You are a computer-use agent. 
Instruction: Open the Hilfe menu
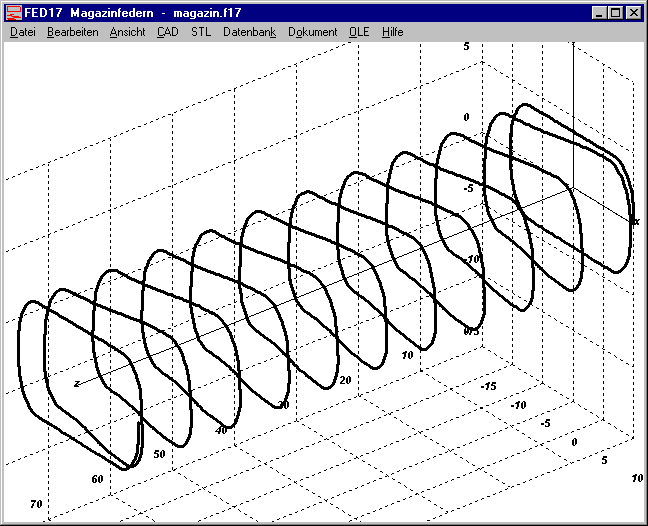(x=392, y=32)
